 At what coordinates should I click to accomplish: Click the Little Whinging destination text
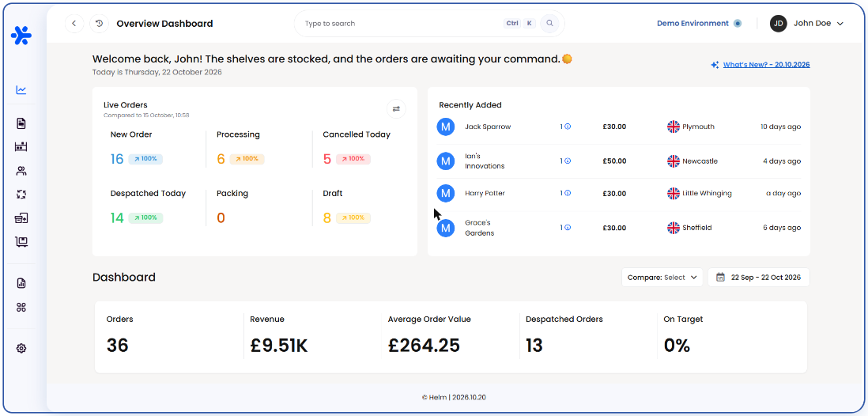[x=707, y=193]
